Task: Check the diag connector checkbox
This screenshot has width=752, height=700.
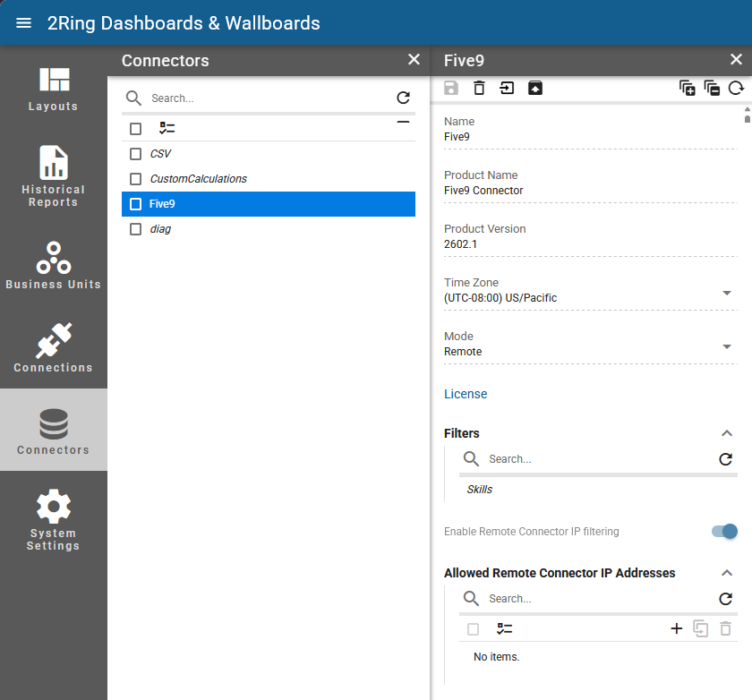Action: click(136, 229)
